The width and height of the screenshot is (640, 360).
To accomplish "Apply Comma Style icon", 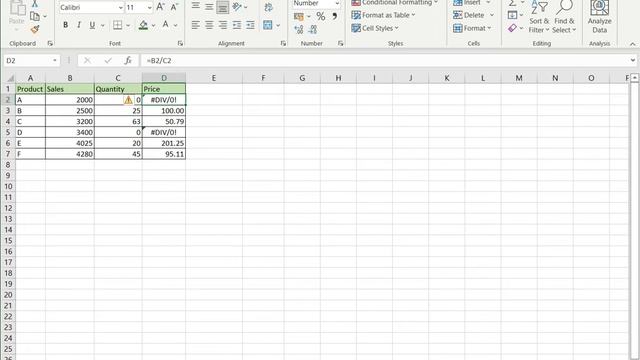I will tap(334, 16).
